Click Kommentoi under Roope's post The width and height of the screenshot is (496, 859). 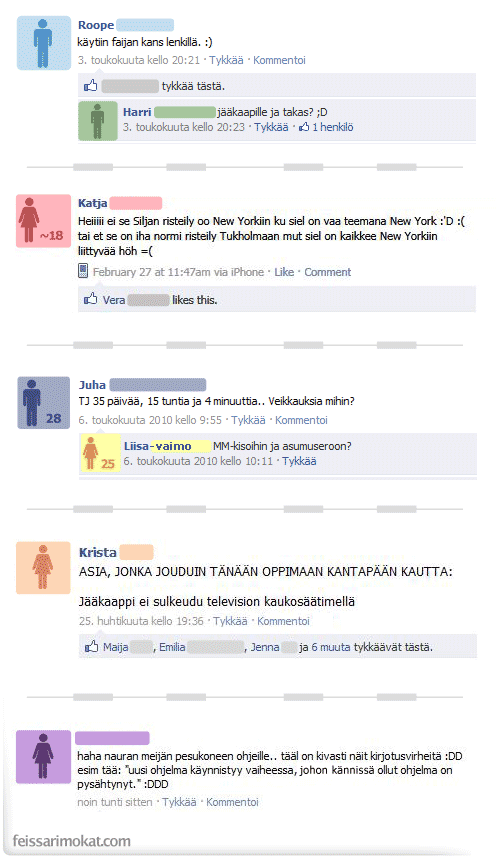[279, 60]
